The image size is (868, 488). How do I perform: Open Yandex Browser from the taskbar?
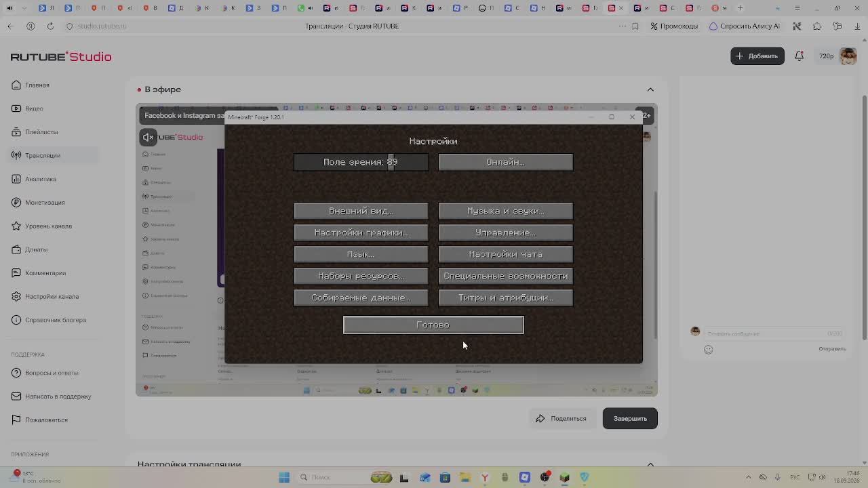[x=485, y=477]
